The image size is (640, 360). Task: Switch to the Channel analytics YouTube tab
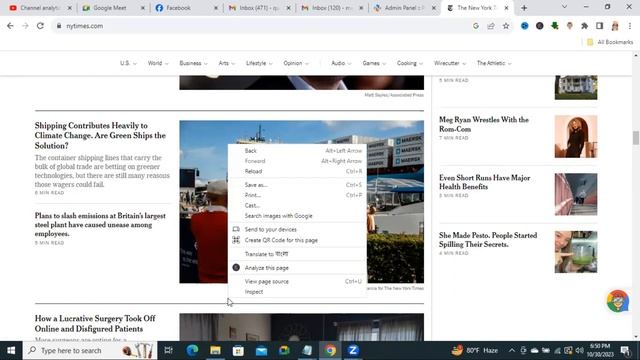(40, 8)
